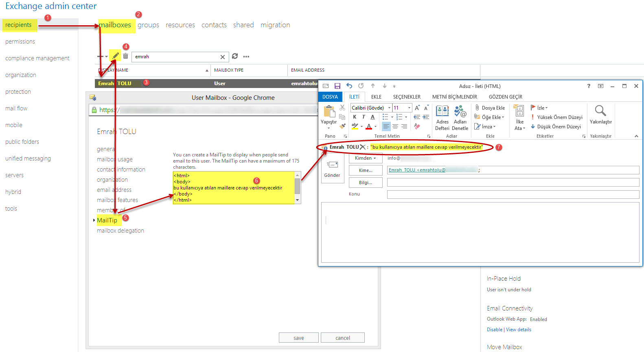Open the bullet list dropdown arrow
This screenshot has height=352, width=644.
(392, 117)
